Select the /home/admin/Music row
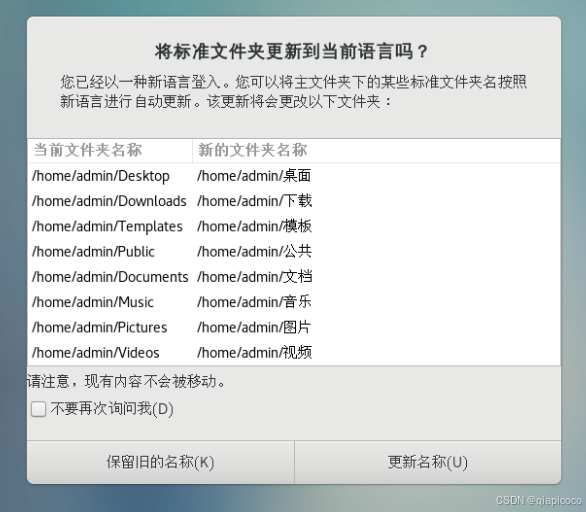The height and width of the screenshot is (512, 586). coord(294,302)
